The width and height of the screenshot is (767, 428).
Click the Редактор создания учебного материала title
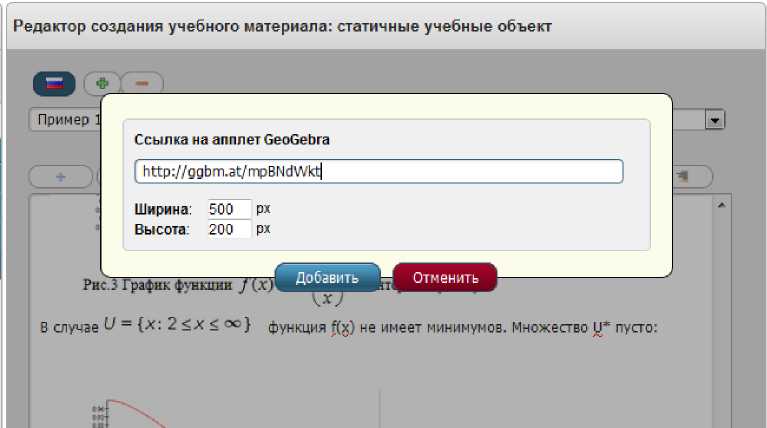pos(282,26)
